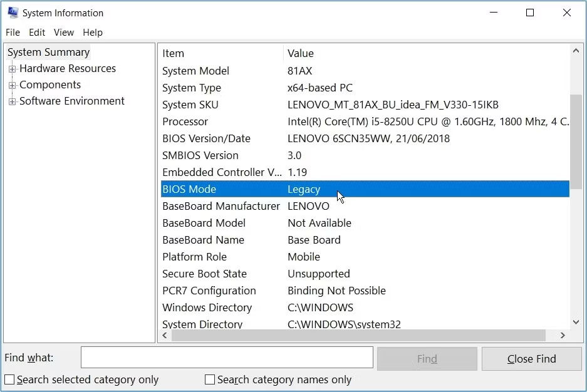This screenshot has height=392, width=587.
Task: Click the Binding Not Possible value
Action: 336,291
